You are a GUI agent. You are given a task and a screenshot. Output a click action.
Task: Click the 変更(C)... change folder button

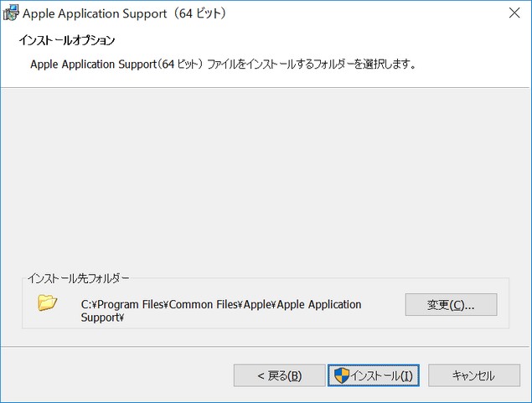tap(451, 305)
